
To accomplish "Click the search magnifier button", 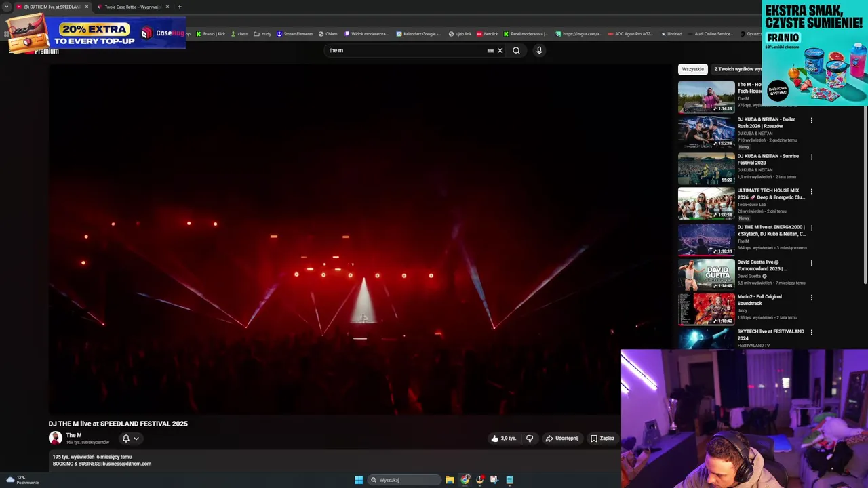I will click(x=517, y=50).
